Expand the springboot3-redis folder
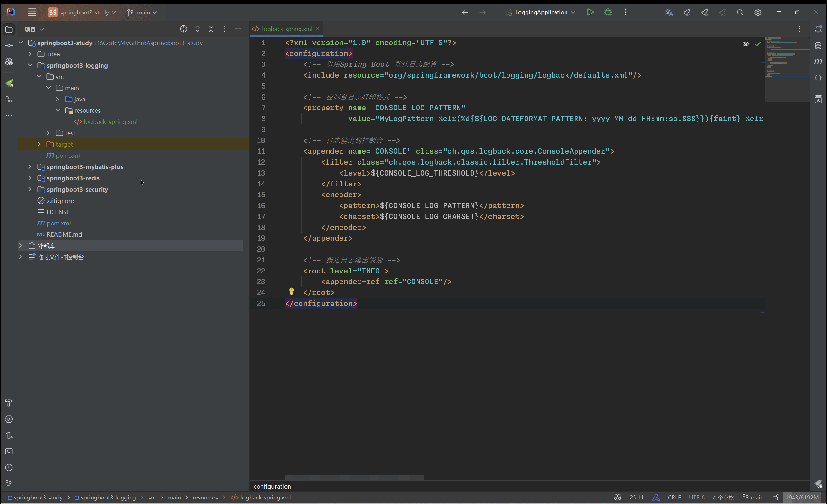Screen dimensions: 827x504 [x=30, y=178]
